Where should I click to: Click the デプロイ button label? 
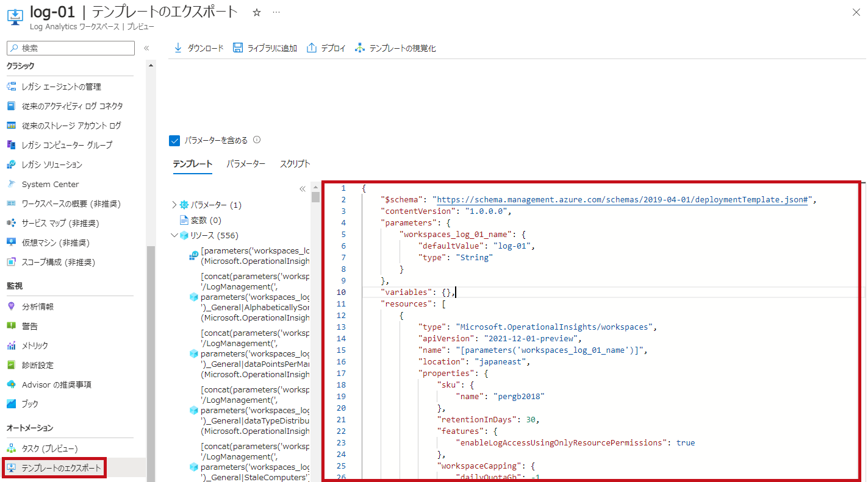334,48
